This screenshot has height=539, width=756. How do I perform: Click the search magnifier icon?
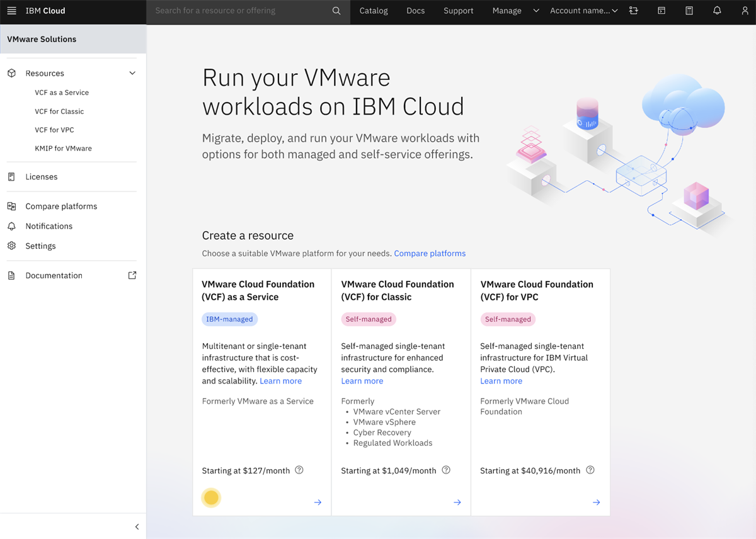[336, 11]
